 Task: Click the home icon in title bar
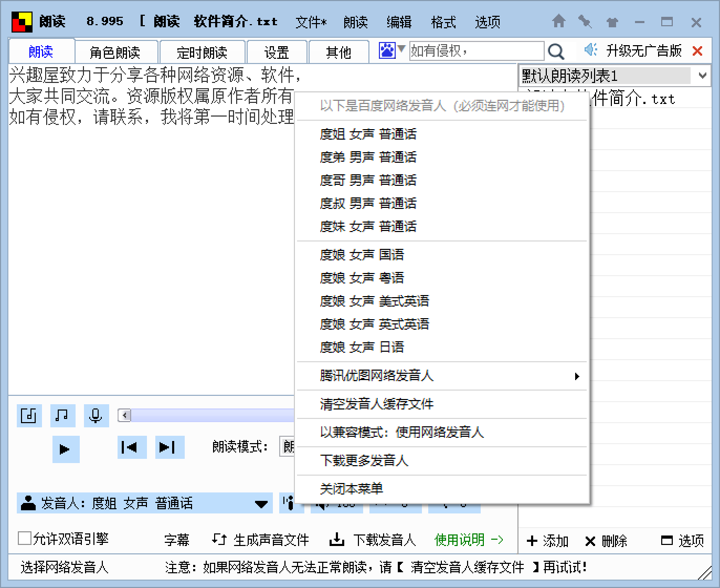click(x=559, y=22)
